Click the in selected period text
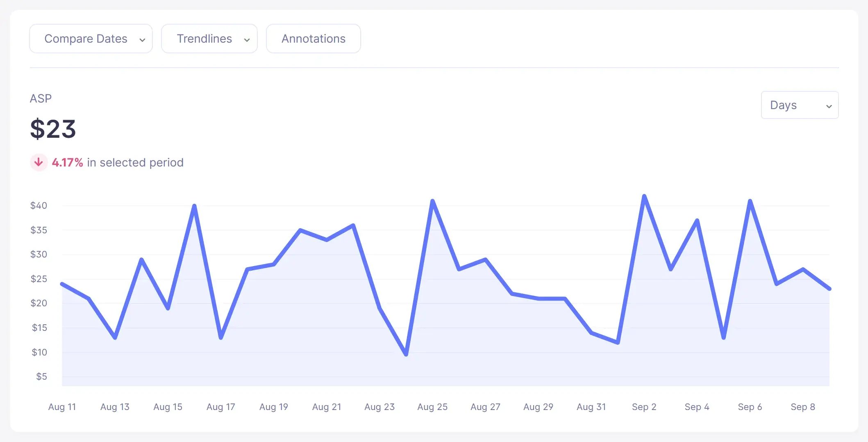Viewport: 868px width, 442px height. coord(135,163)
